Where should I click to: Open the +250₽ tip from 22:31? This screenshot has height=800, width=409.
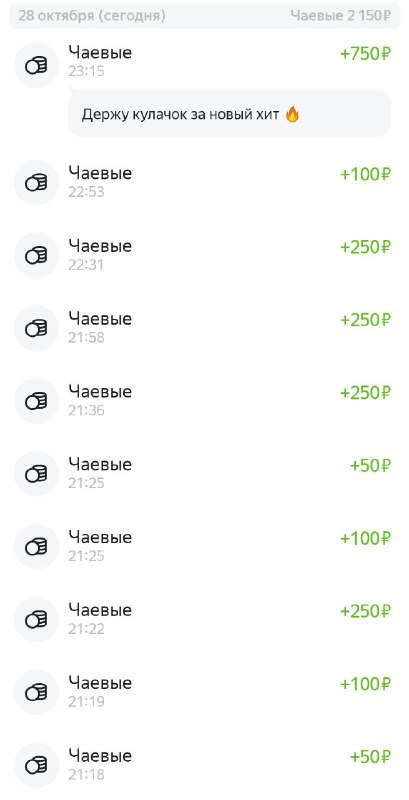pos(365,247)
